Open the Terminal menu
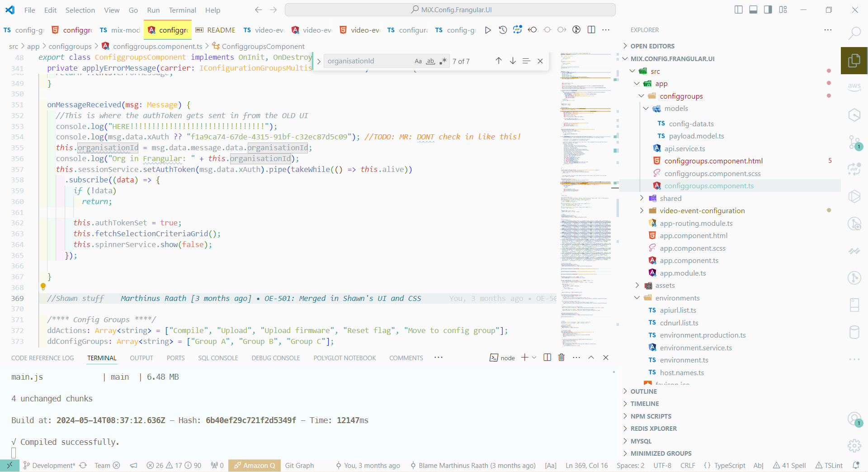The width and height of the screenshot is (868, 472). [x=182, y=10]
